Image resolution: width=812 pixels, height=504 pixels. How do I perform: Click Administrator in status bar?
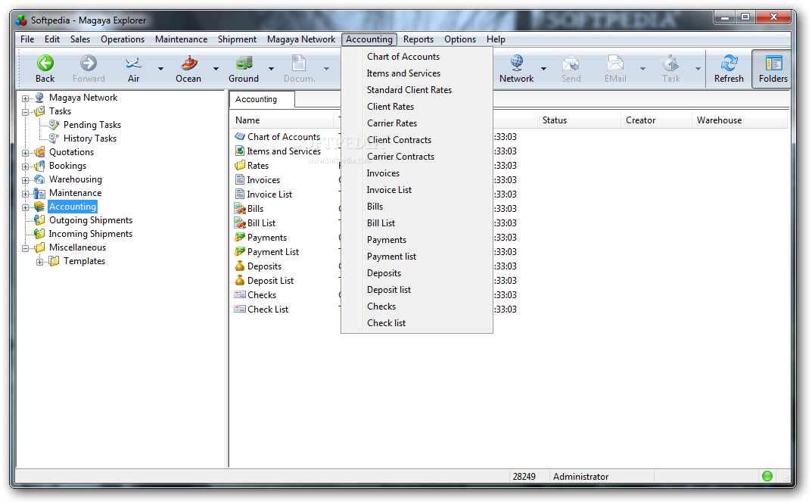(580, 477)
